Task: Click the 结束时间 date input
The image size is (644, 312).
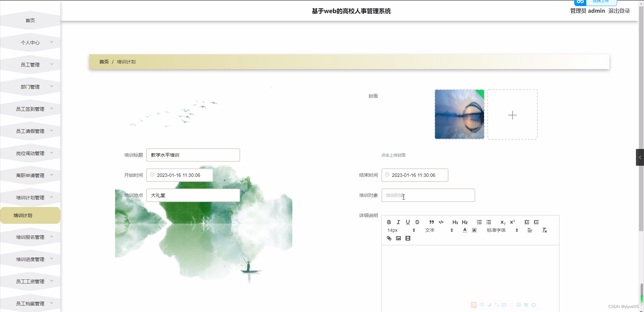Action: [x=415, y=175]
